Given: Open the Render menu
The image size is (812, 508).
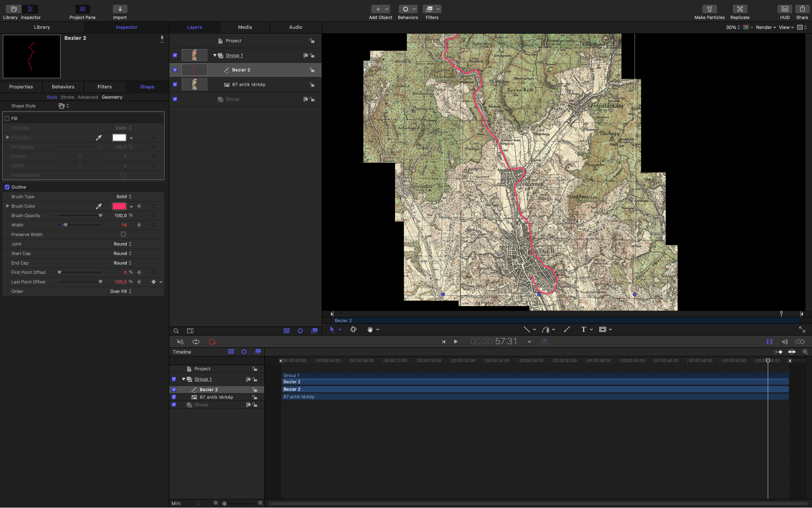Looking at the screenshot, I should [766, 27].
